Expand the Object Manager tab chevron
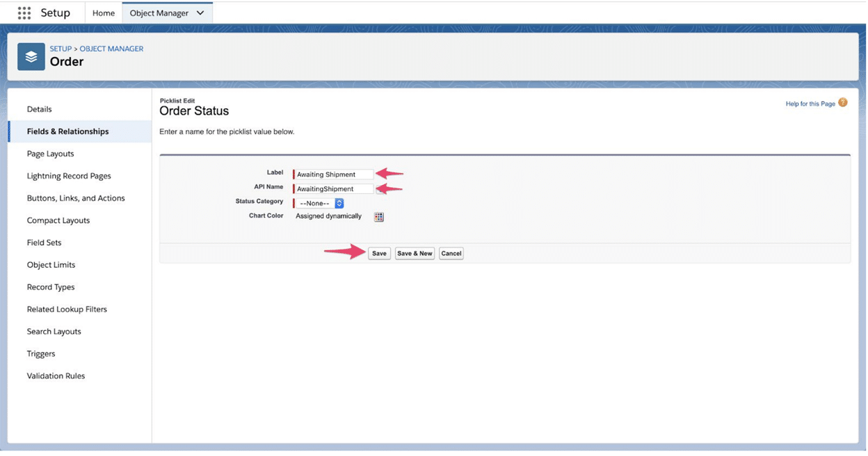Image resolution: width=868 pixels, height=456 pixels. tap(200, 13)
